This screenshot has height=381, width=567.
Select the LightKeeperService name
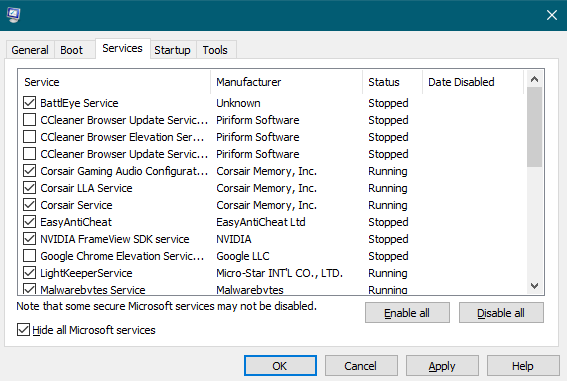click(86, 273)
